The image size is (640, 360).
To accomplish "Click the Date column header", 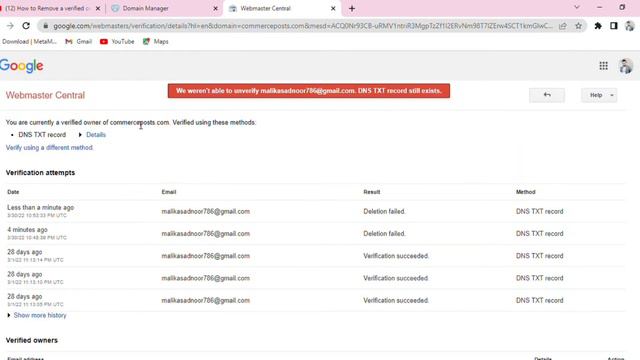I will 13,192.
